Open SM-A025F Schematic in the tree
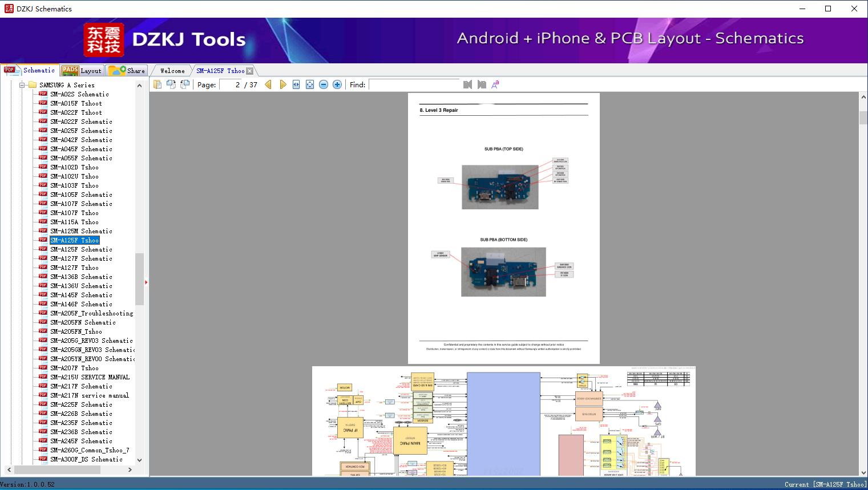Viewport: 868px width, 490px height. (x=81, y=131)
